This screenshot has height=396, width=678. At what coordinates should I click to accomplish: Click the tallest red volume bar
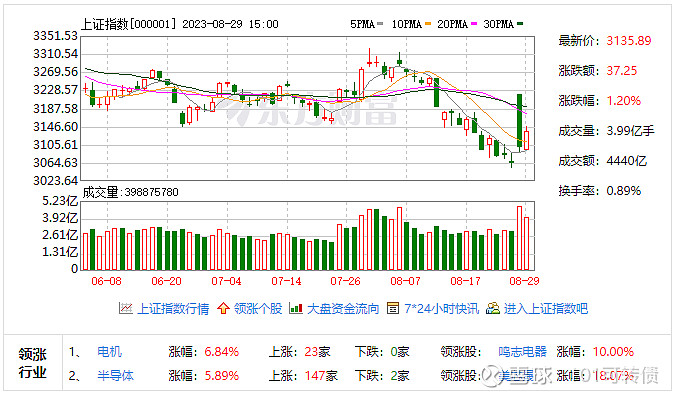[519, 238]
